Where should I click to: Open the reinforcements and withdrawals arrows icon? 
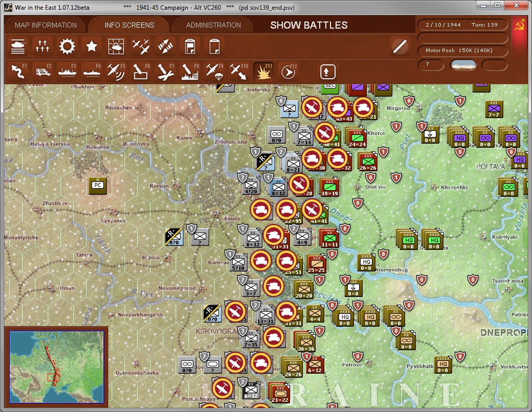165,47
